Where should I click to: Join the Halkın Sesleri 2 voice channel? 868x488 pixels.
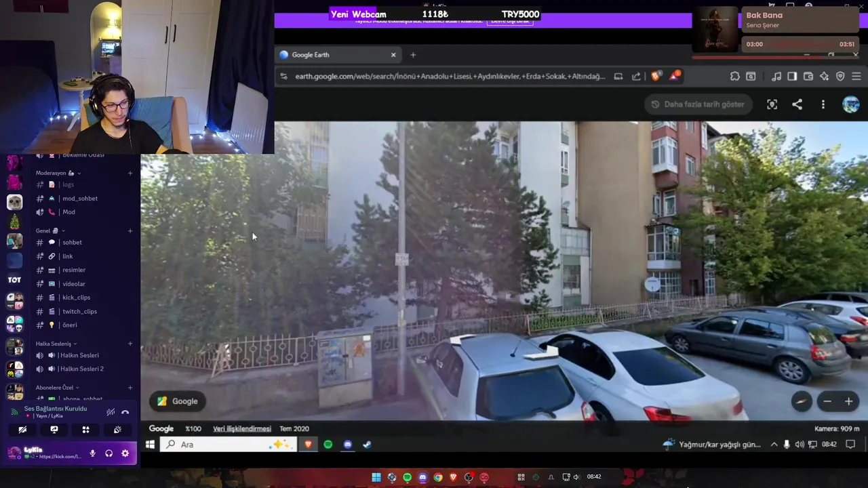click(83, 369)
